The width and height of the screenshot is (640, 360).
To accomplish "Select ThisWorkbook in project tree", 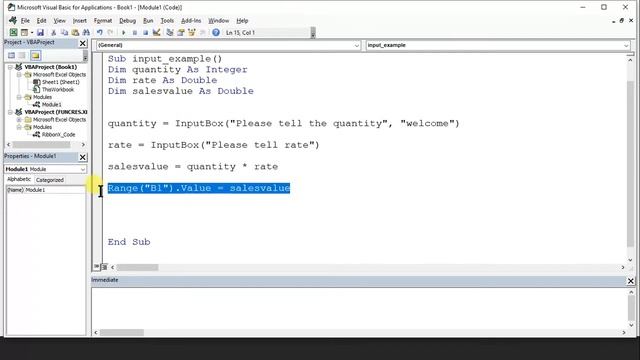I will pos(58,89).
